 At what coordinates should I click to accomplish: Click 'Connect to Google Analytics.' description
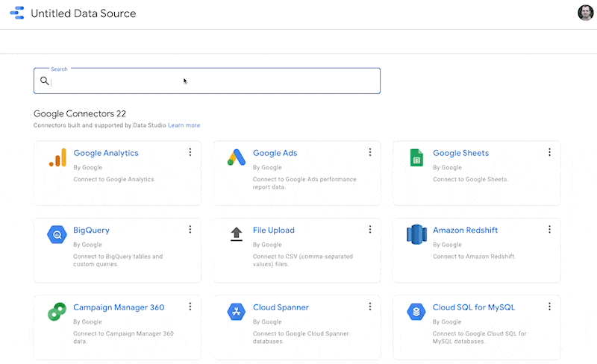click(x=114, y=179)
